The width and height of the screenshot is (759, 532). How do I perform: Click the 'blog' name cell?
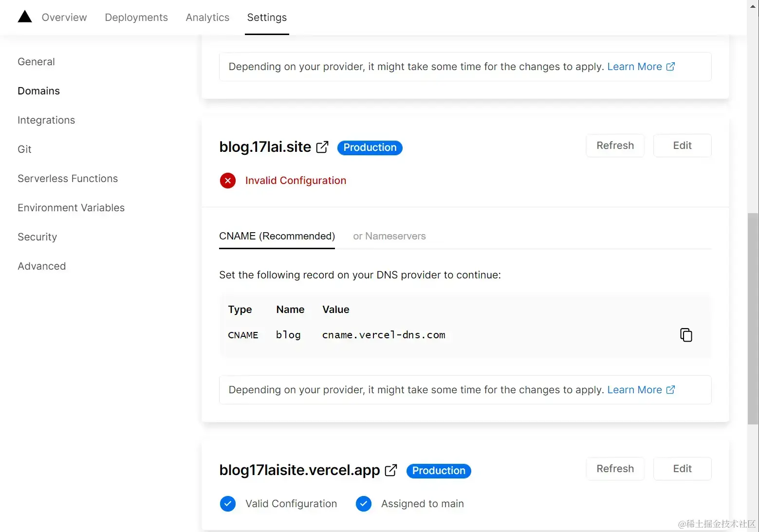pyautogui.click(x=288, y=335)
